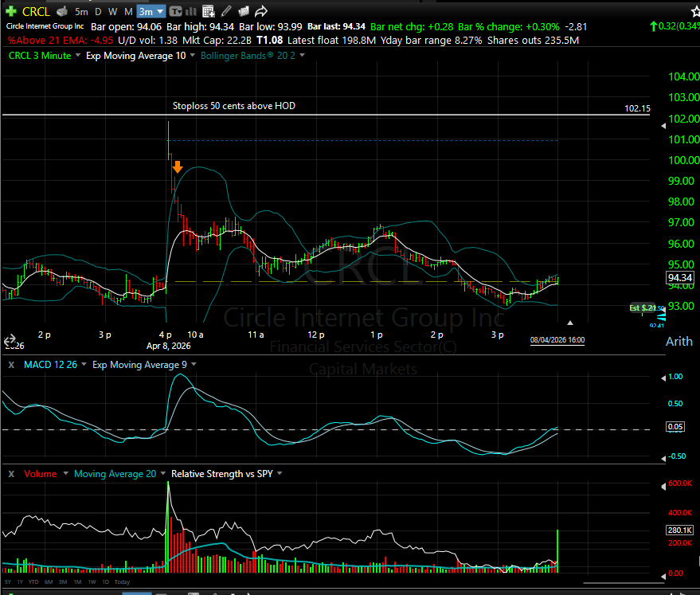Switch to the weekly W timeframe
The width and height of the screenshot is (700, 595).
coord(112,12)
